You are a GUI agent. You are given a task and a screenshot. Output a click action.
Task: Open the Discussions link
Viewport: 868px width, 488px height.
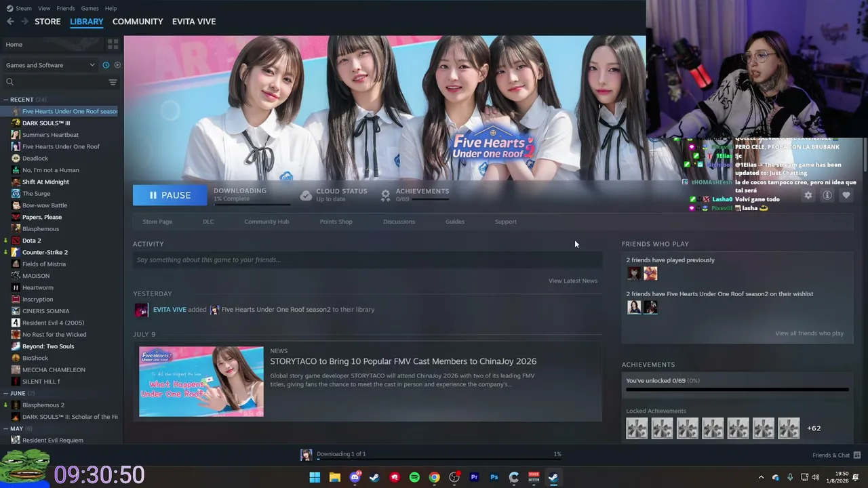coord(399,222)
